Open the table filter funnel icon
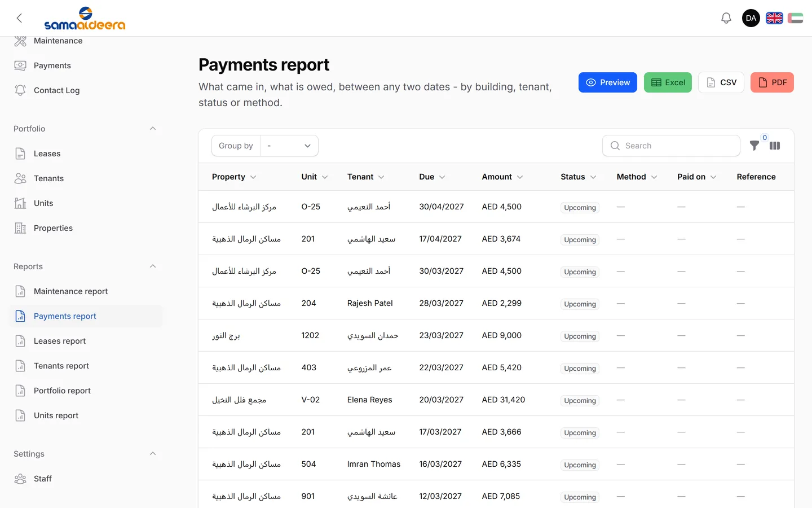The image size is (812, 508). [x=754, y=146]
